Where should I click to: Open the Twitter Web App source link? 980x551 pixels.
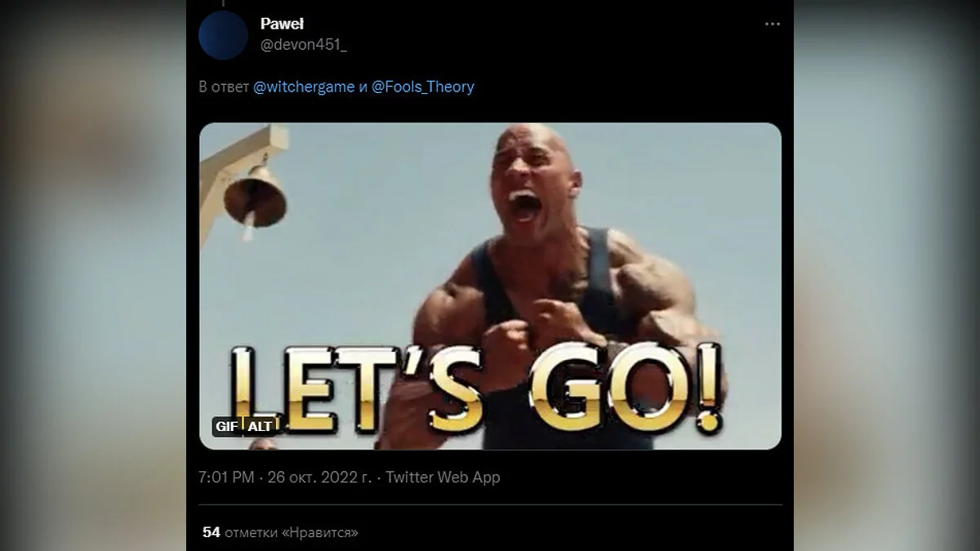[x=443, y=478]
